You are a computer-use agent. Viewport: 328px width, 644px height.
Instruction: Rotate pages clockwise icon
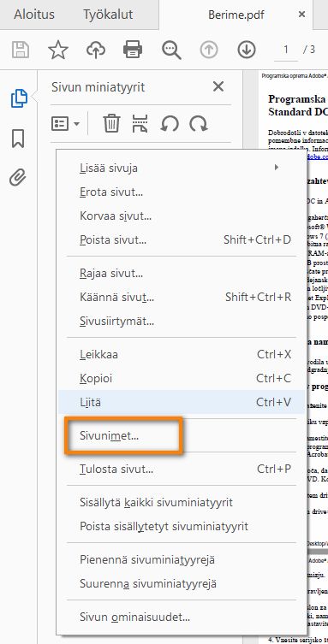point(198,123)
